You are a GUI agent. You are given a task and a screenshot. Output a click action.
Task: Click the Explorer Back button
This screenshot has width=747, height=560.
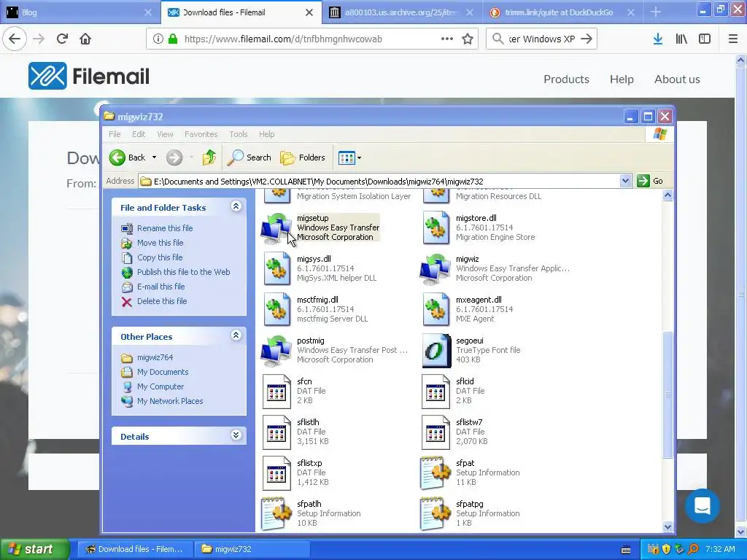pos(127,157)
